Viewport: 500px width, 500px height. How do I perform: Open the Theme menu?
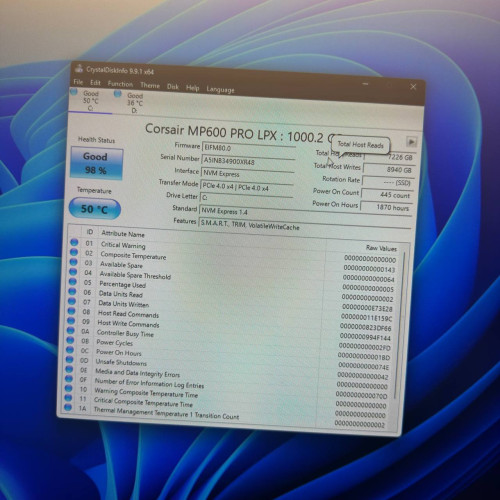click(x=150, y=85)
